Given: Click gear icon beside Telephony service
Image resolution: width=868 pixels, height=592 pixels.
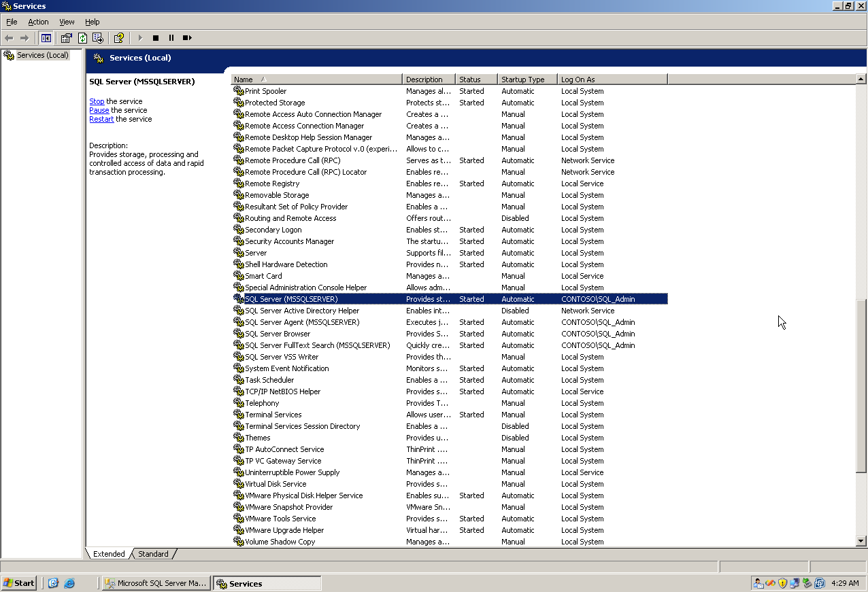Looking at the screenshot, I should (238, 403).
